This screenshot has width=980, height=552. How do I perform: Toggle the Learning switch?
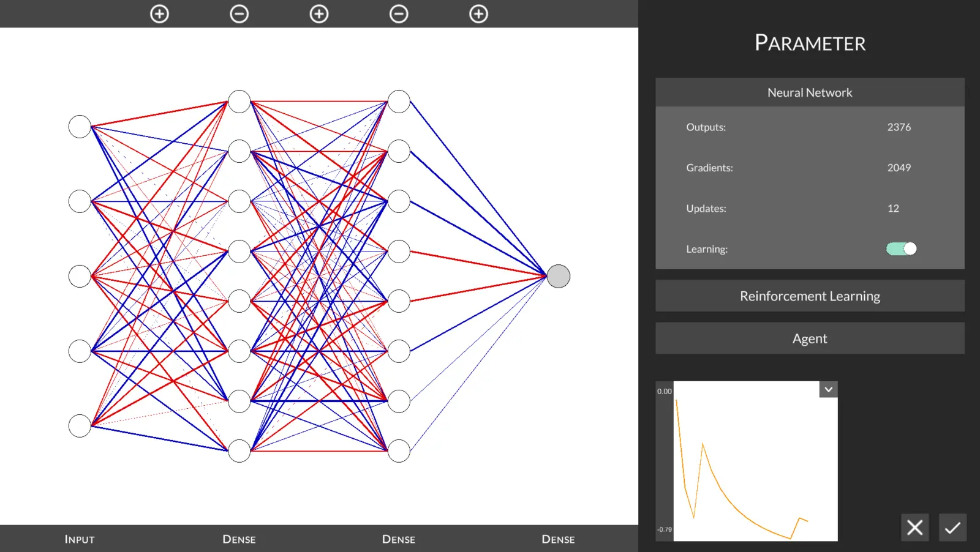tap(901, 248)
